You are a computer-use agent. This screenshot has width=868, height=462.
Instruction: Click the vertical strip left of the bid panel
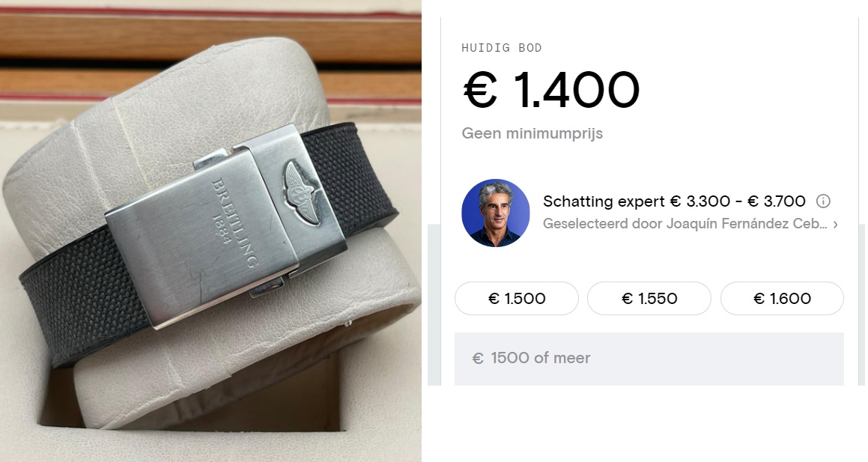click(x=434, y=304)
